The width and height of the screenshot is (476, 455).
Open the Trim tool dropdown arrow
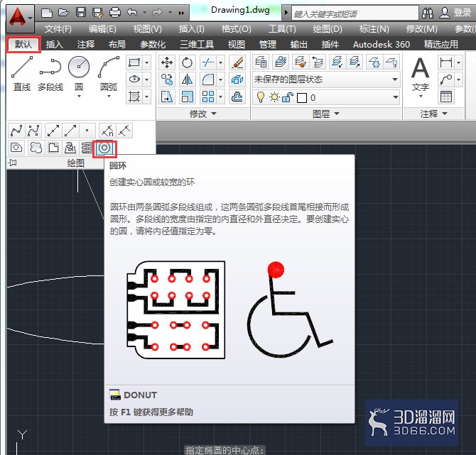tap(221, 62)
